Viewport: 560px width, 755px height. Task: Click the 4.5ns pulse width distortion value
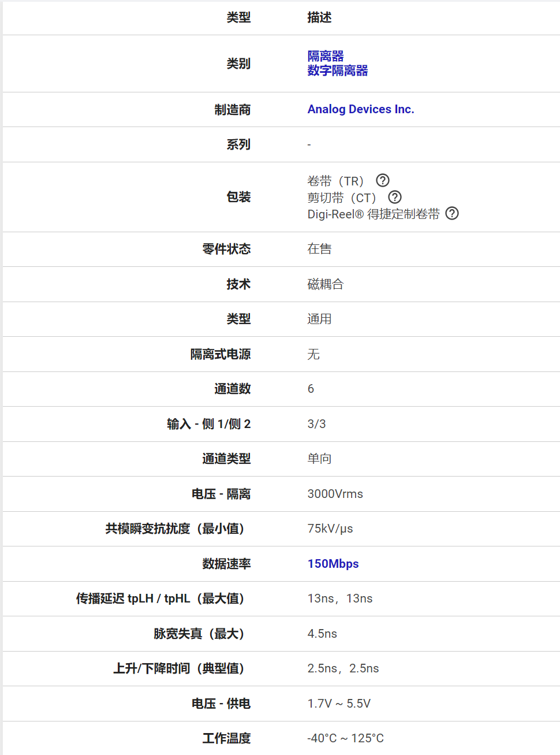click(x=322, y=634)
